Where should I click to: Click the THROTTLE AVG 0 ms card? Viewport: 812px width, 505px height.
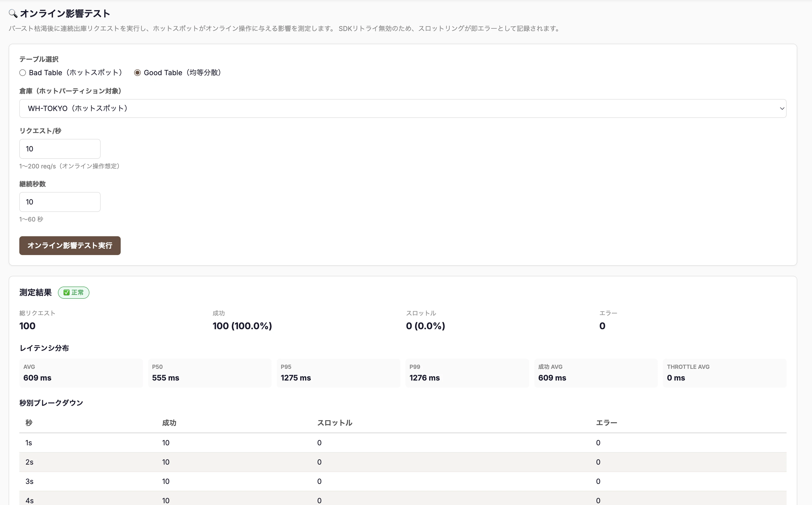click(725, 373)
